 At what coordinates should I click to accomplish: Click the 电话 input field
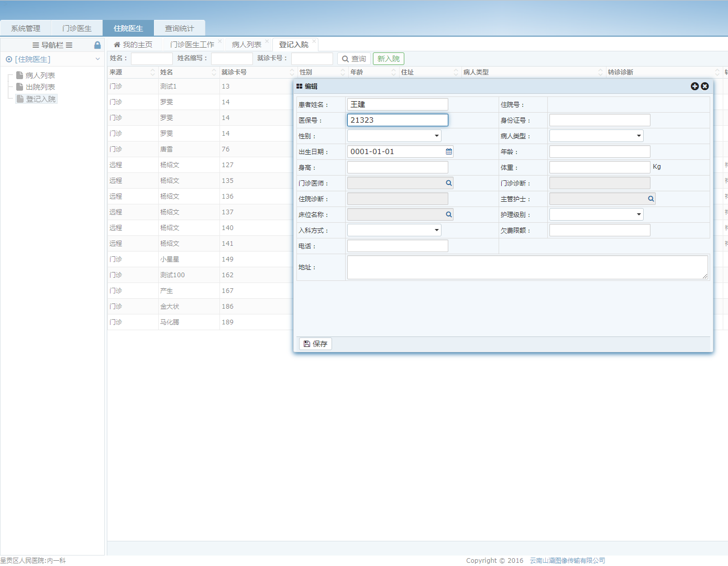398,246
